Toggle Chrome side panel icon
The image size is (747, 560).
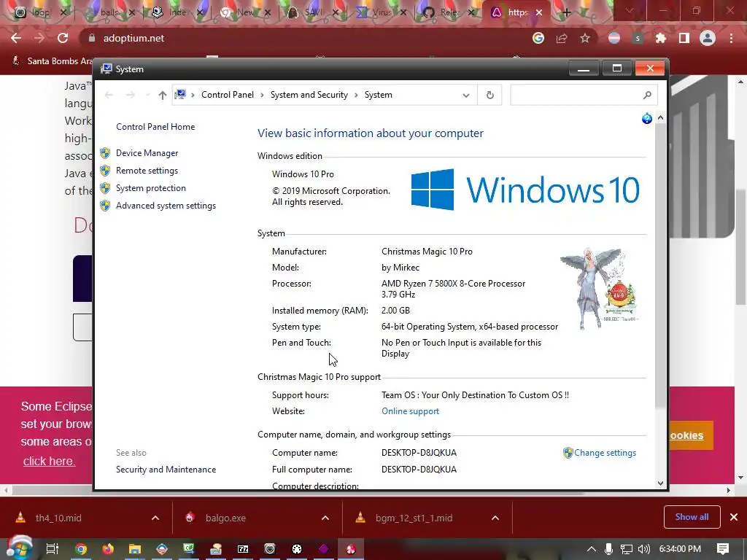tap(684, 38)
